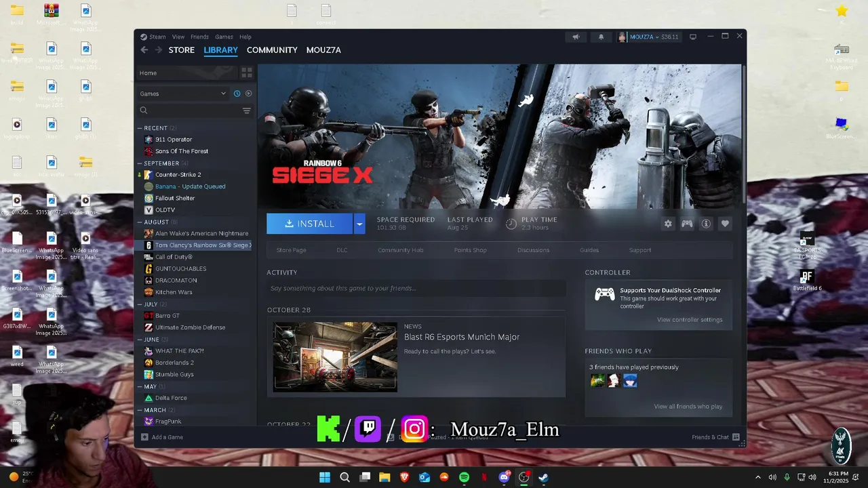This screenshot has height=488, width=868.
Task: Open the Help menu
Action: [245, 37]
